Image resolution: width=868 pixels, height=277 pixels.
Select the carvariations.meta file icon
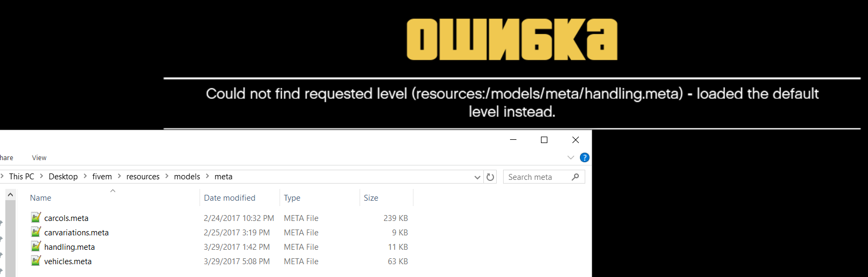coord(36,232)
